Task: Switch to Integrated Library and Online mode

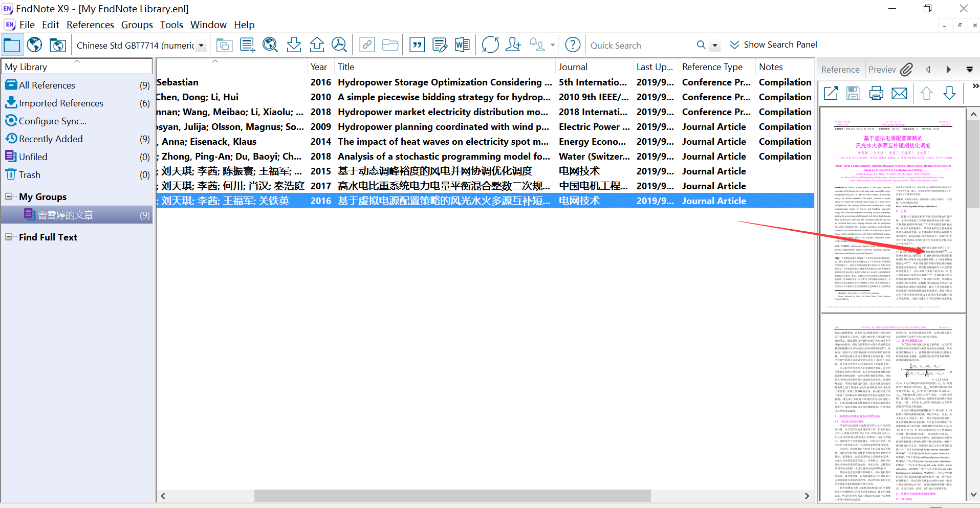Action: 58,45
